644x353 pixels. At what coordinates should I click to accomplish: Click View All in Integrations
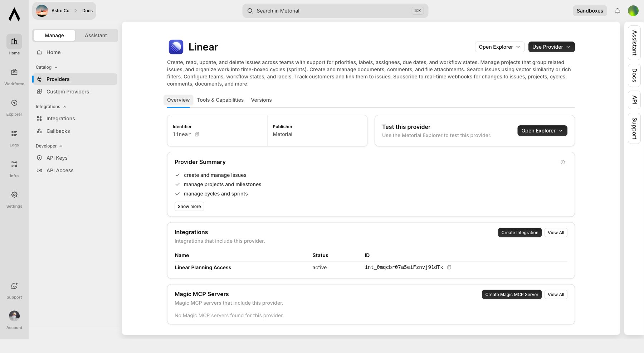point(556,233)
